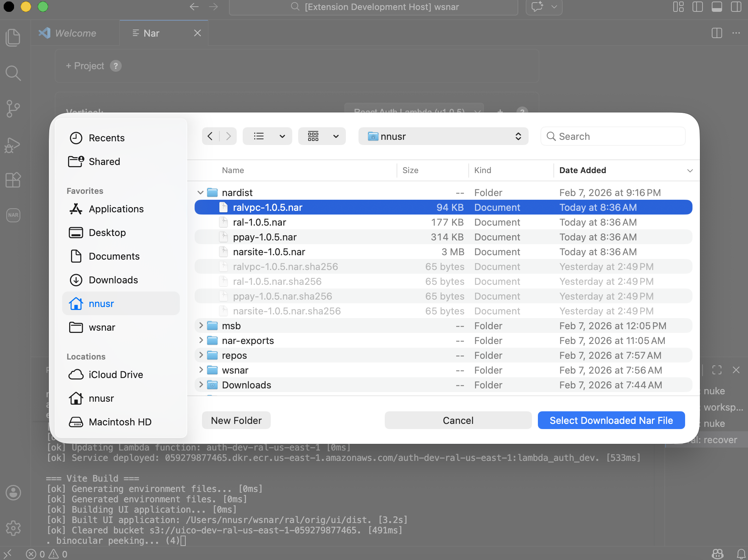Switch to the Welcome tab
This screenshot has width=748, height=560.
tap(75, 33)
